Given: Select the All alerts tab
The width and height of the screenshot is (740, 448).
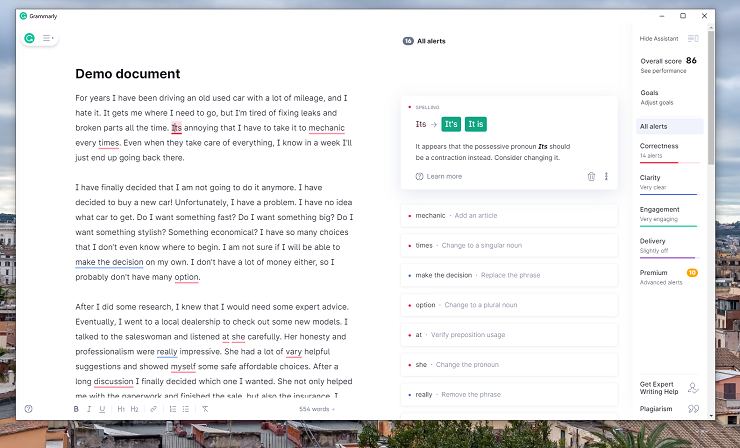Looking at the screenshot, I should 669,127.
